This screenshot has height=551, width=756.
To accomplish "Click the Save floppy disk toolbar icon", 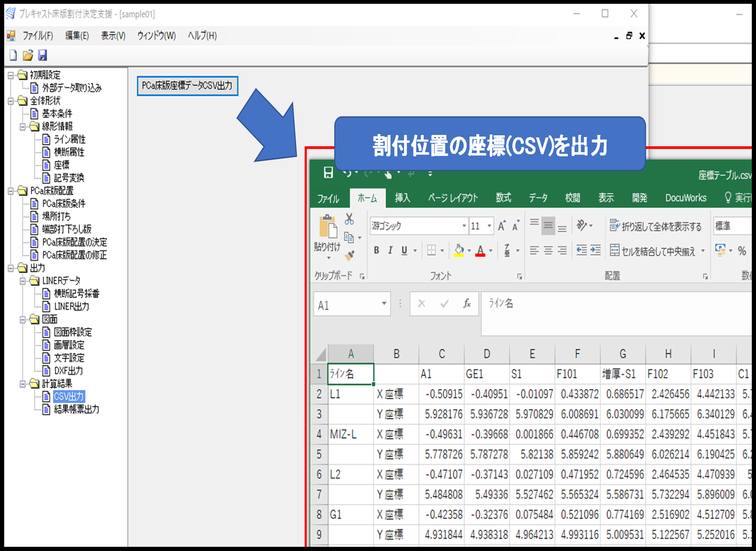I will pyautogui.click(x=42, y=55).
